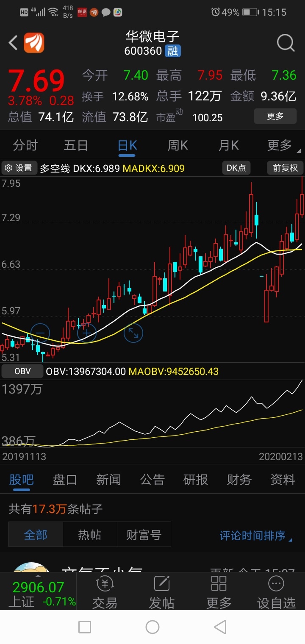Tap the blue 融 margin badge
The height and width of the screenshot is (644, 305).
coord(173,51)
